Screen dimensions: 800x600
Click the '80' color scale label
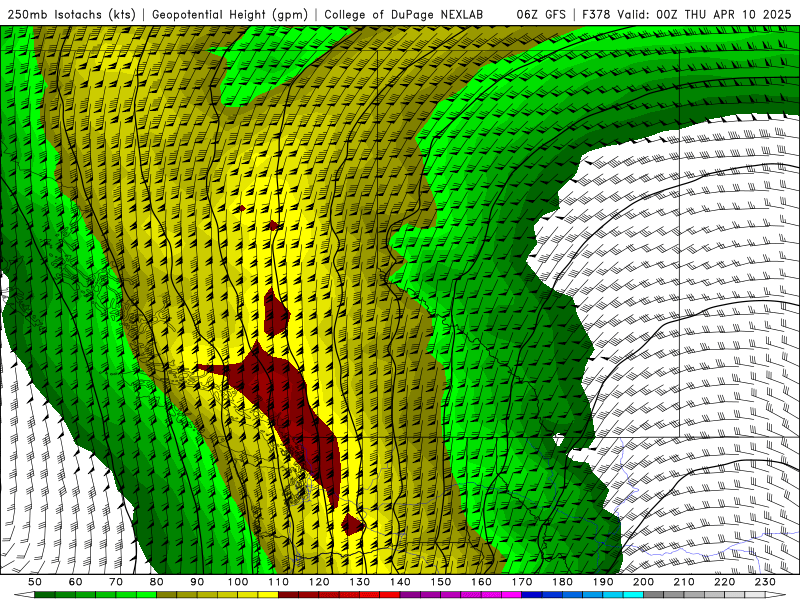pos(157,582)
